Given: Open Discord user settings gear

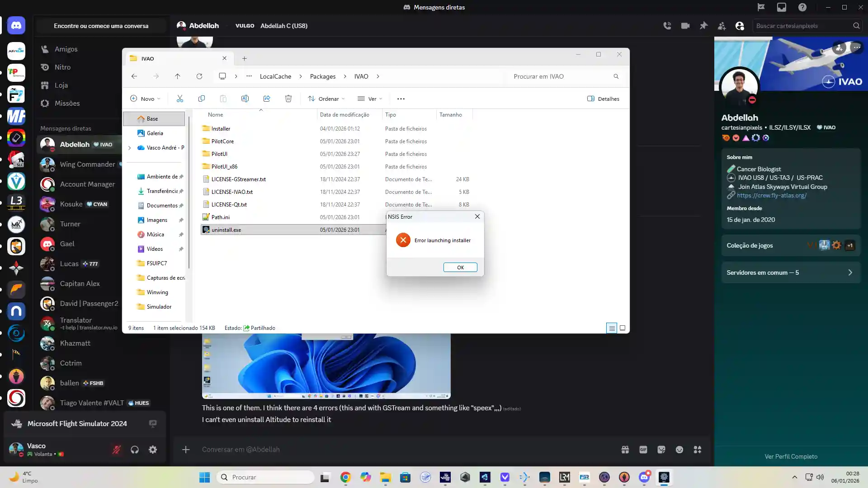Looking at the screenshot, I should pos(153,450).
